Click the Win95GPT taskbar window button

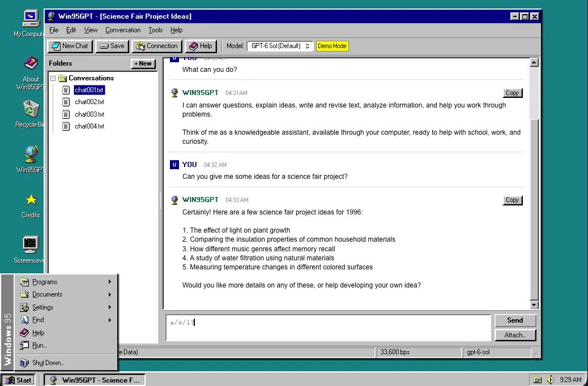95,380
